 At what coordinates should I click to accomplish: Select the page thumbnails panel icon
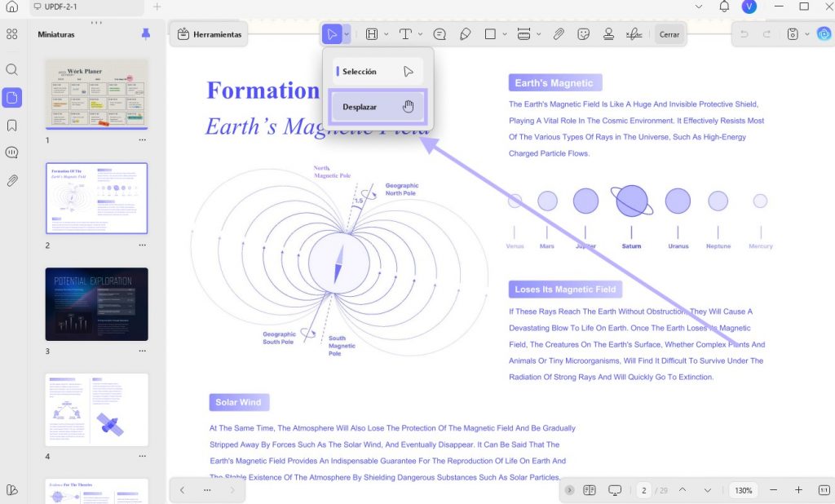[x=11, y=98]
